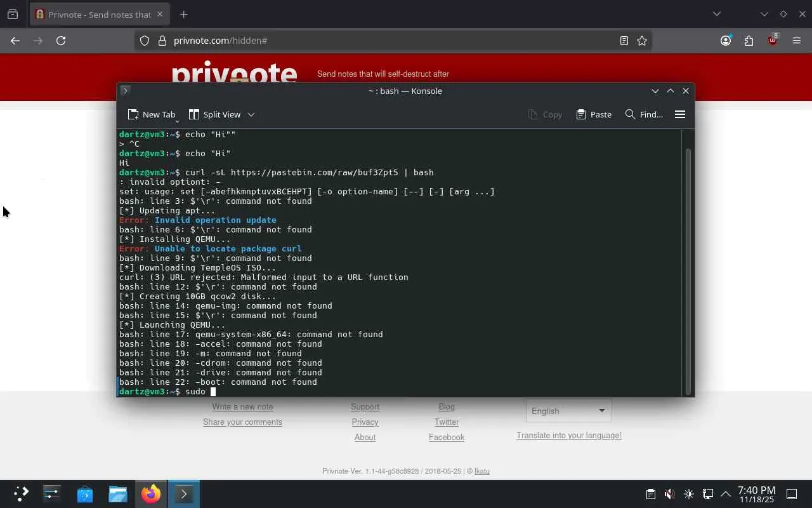This screenshot has width=812, height=508.
Task: Switch to Konsole in taskbar
Action: pyautogui.click(x=183, y=494)
